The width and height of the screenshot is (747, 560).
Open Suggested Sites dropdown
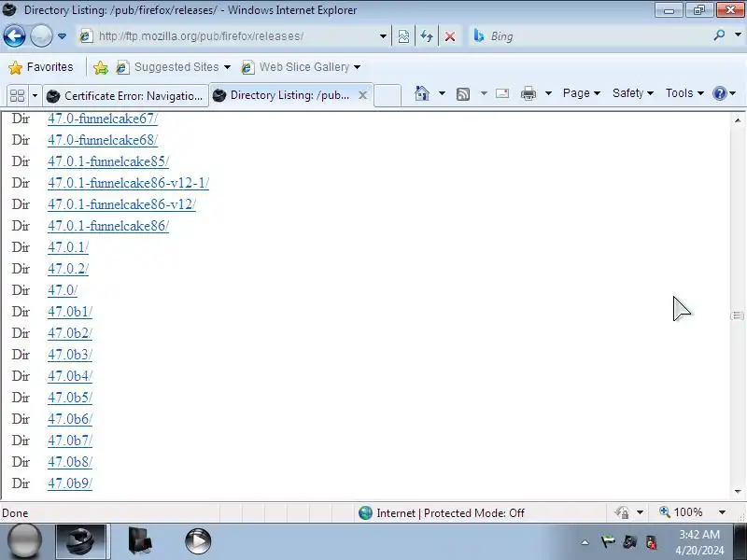point(175,67)
